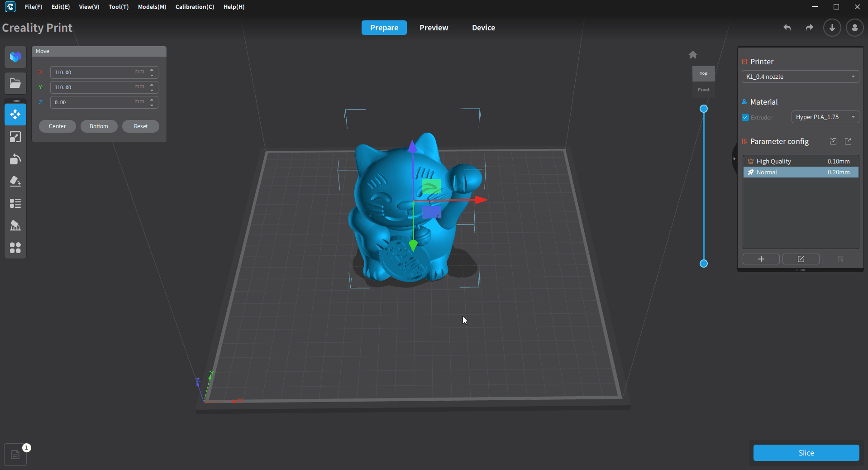Select the Lay Flat tool
The height and width of the screenshot is (470, 868).
click(15, 181)
